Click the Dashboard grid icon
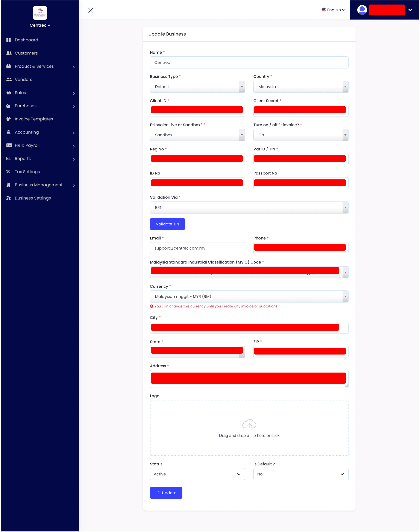 pos(9,40)
